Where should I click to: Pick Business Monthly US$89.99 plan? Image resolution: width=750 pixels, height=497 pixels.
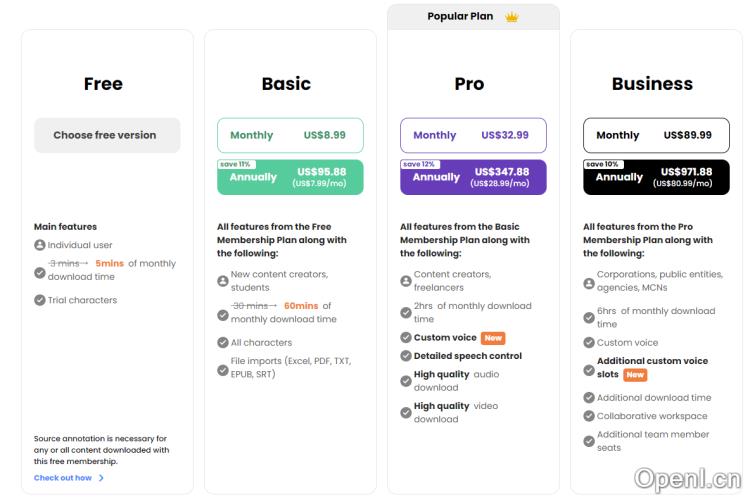(x=656, y=135)
